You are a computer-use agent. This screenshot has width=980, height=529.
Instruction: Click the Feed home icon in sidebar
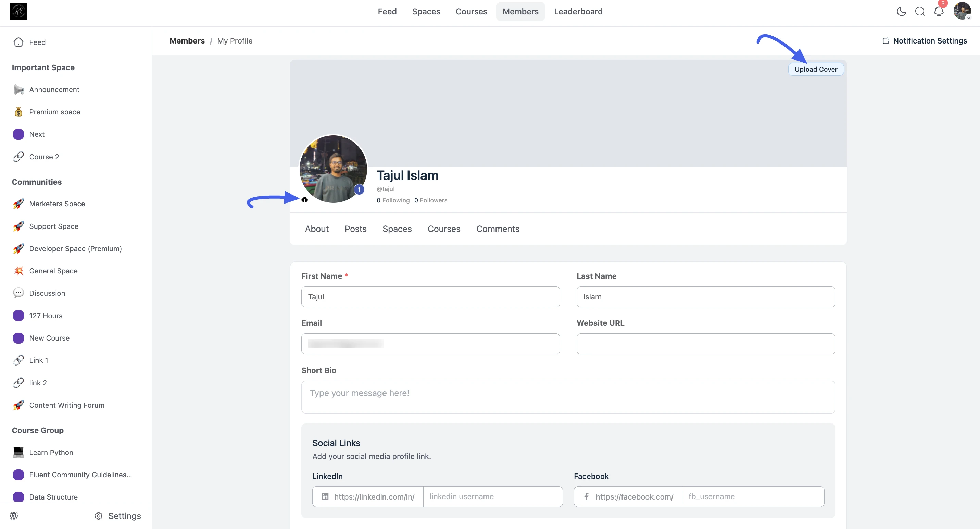[x=18, y=42]
